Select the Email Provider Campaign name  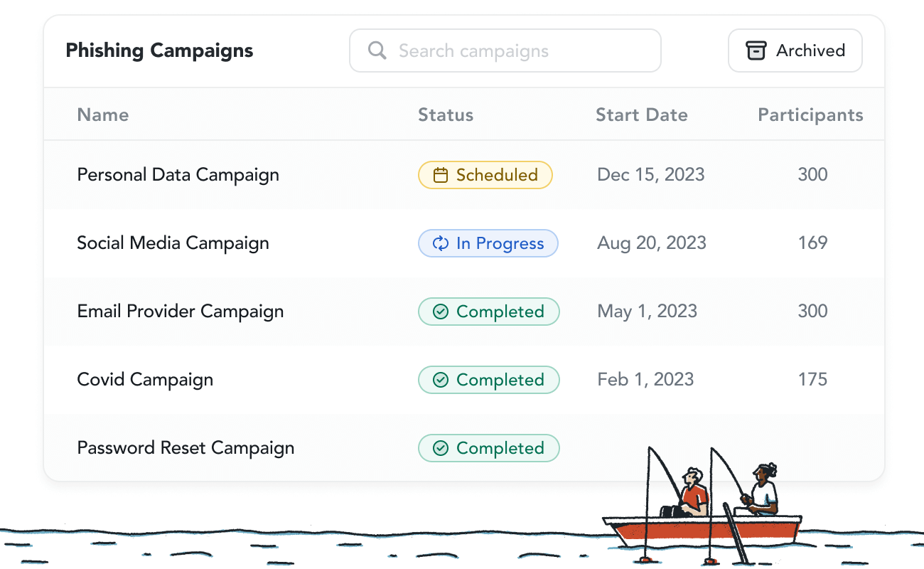click(x=181, y=312)
